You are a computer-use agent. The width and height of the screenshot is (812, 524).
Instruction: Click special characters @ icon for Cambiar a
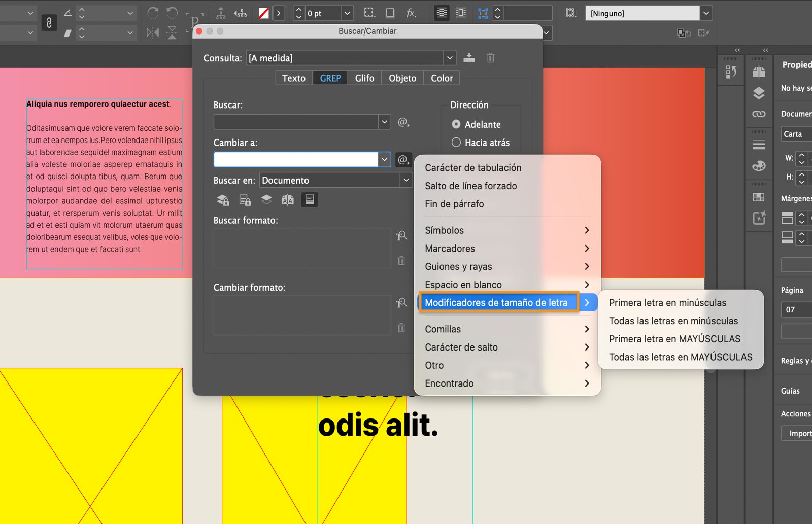pyautogui.click(x=403, y=160)
